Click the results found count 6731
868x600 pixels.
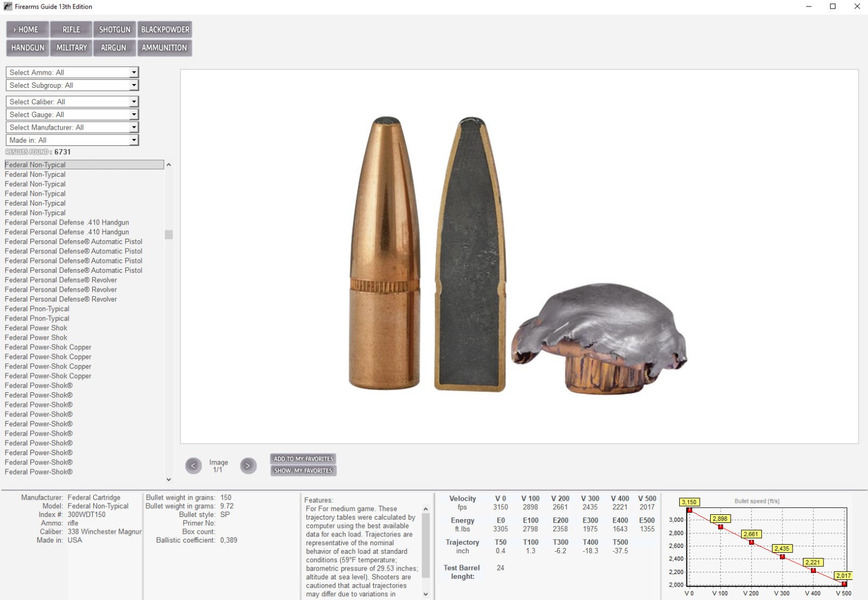click(x=62, y=152)
